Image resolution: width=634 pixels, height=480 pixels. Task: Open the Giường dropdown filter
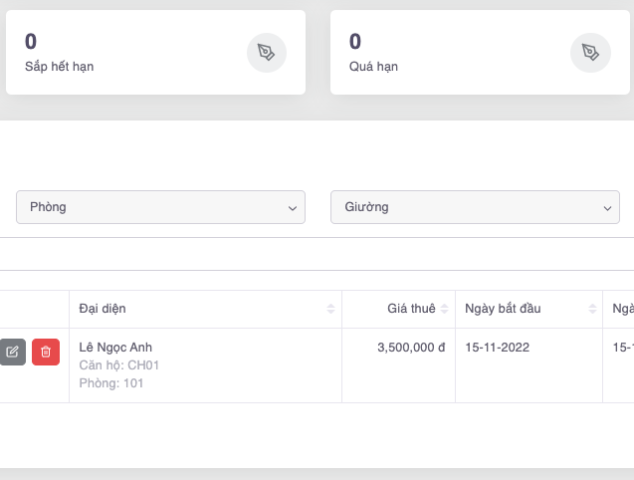pos(475,207)
